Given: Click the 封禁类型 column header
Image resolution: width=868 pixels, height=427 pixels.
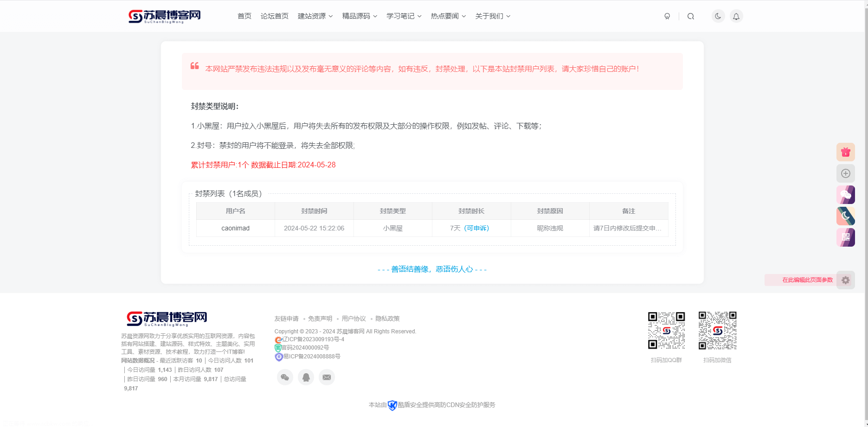Looking at the screenshot, I should click(x=393, y=211).
